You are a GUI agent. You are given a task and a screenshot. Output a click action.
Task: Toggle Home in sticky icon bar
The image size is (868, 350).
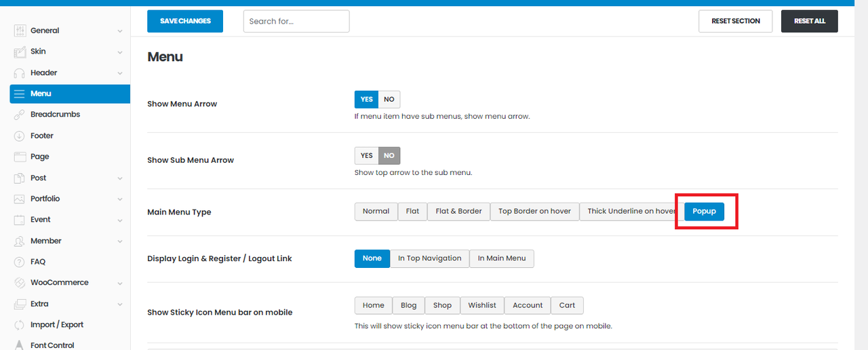pos(373,305)
